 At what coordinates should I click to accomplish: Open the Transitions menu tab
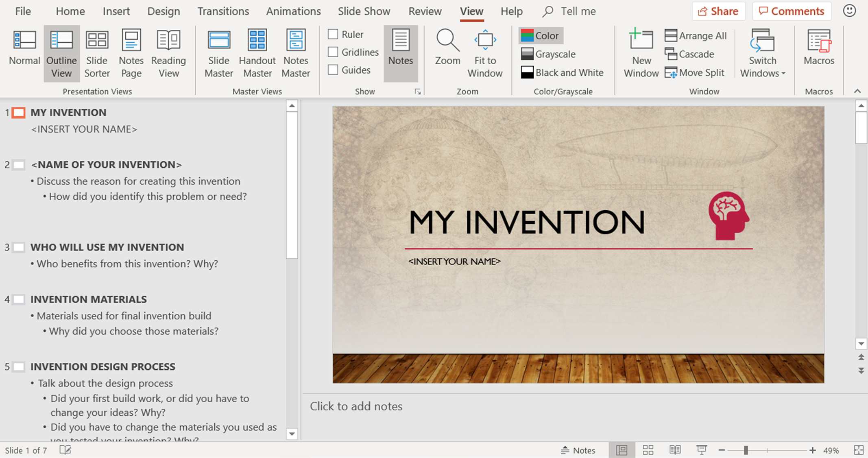click(223, 11)
